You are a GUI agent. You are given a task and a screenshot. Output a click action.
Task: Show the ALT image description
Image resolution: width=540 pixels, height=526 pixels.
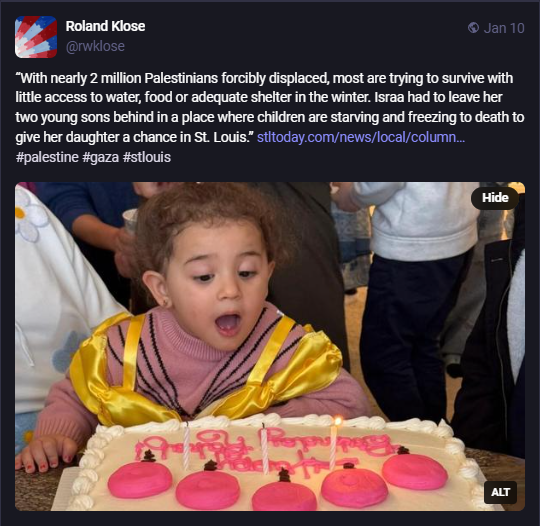(500, 492)
